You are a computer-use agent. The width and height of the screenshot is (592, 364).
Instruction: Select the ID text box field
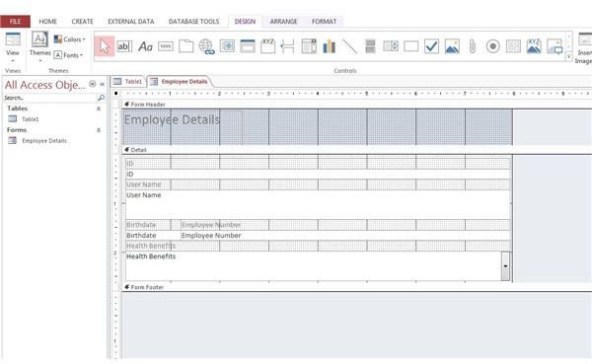(x=318, y=174)
